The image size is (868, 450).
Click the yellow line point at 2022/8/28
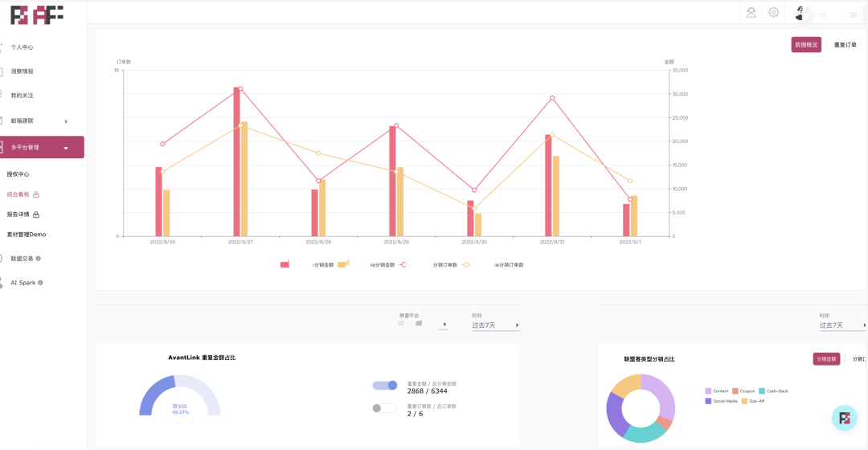click(x=318, y=153)
